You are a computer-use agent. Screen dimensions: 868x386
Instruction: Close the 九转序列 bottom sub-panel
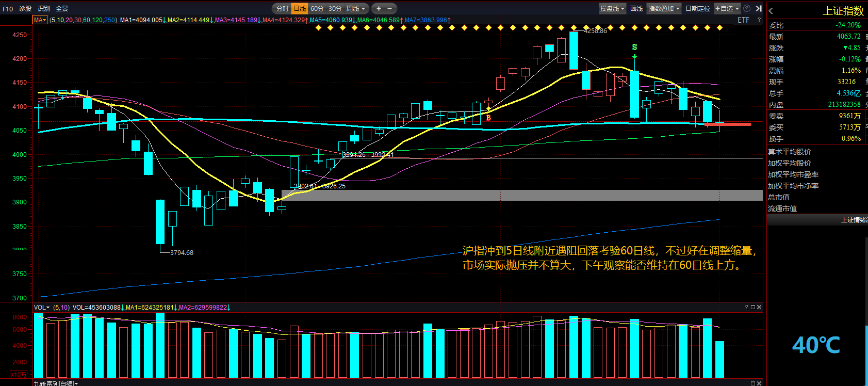pos(759,383)
